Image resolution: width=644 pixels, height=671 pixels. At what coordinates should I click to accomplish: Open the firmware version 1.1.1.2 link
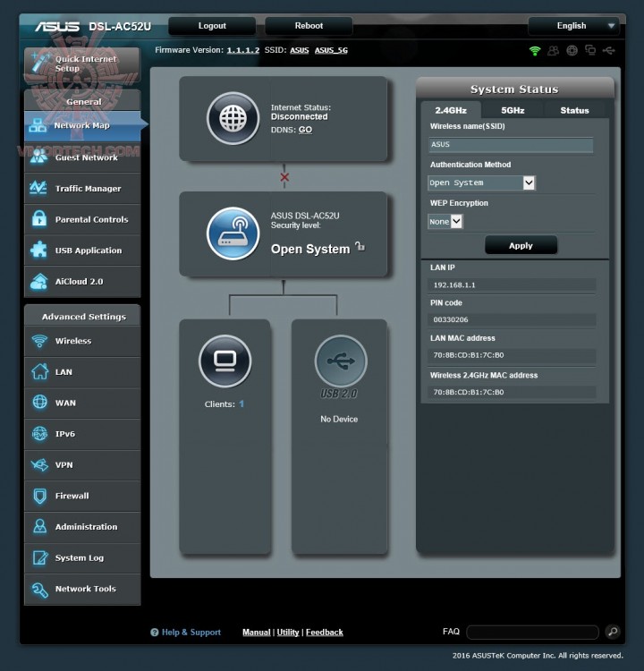(x=243, y=50)
